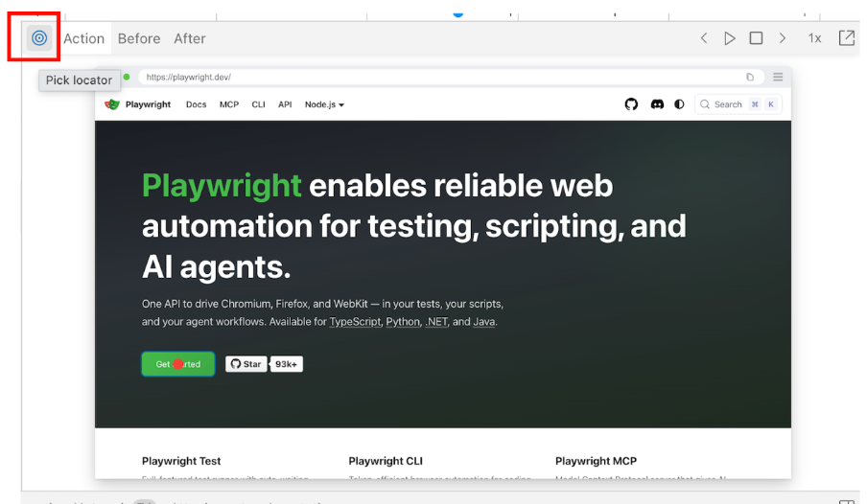Click the Playwright CLI heading
867x504 pixels.
pyautogui.click(x=386, y=461)
